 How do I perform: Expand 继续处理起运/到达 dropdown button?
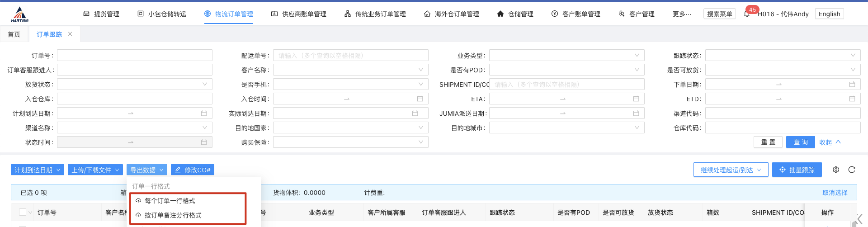point(731,170)
